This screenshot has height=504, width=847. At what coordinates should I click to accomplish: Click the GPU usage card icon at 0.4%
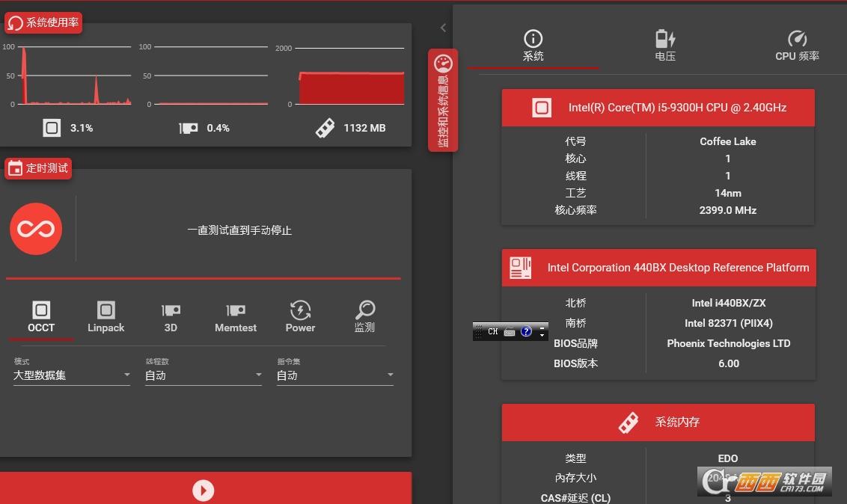(x=188, y=128)
